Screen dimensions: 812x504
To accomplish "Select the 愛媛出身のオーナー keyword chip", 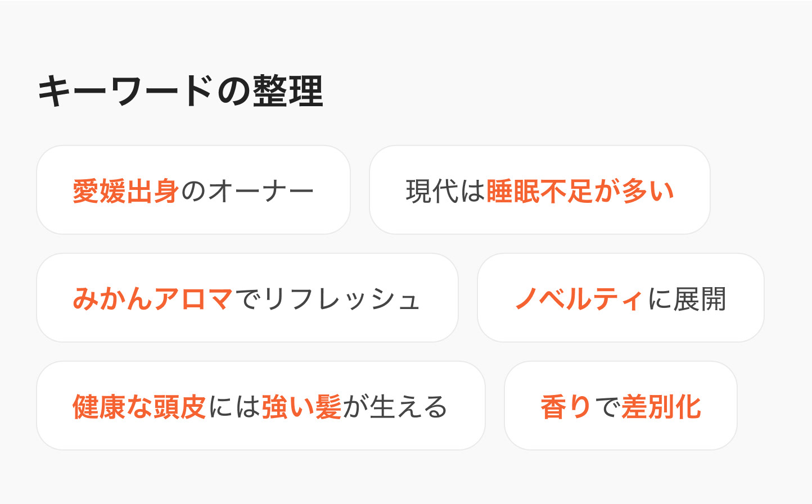I will [x=193, y=190].
